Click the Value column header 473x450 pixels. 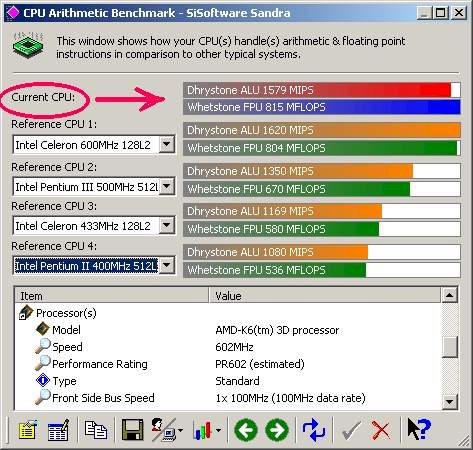point(325,295)
